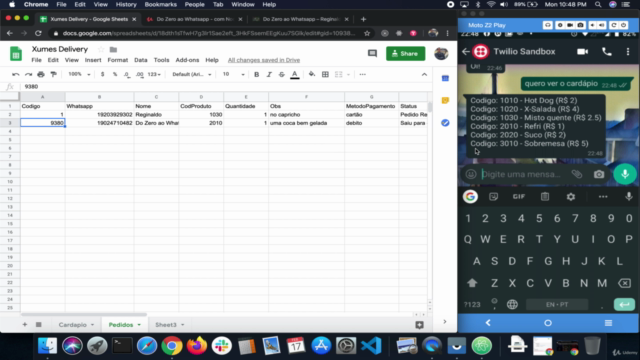Open keyboard settings gear icon
Screen dimensions: 640x360
coord(571,197)
